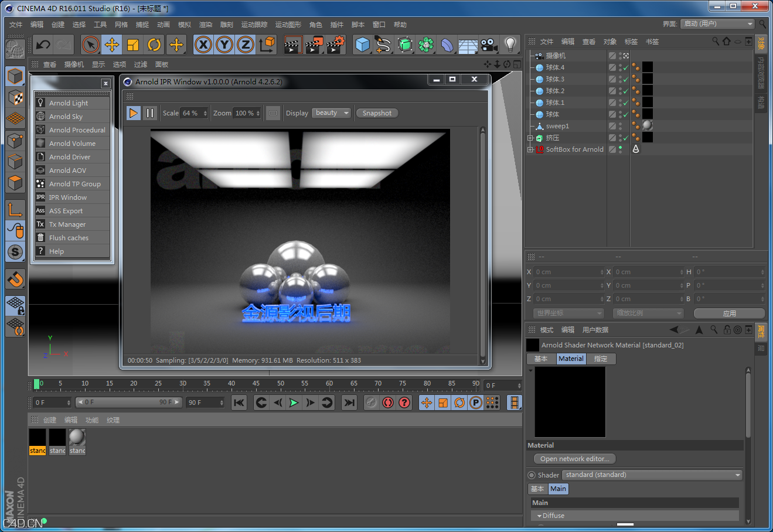This screenshot has height=532, width=773.
Task: Open the 世界坐标 coordinate system dropdown
Action: click(567, 313)
